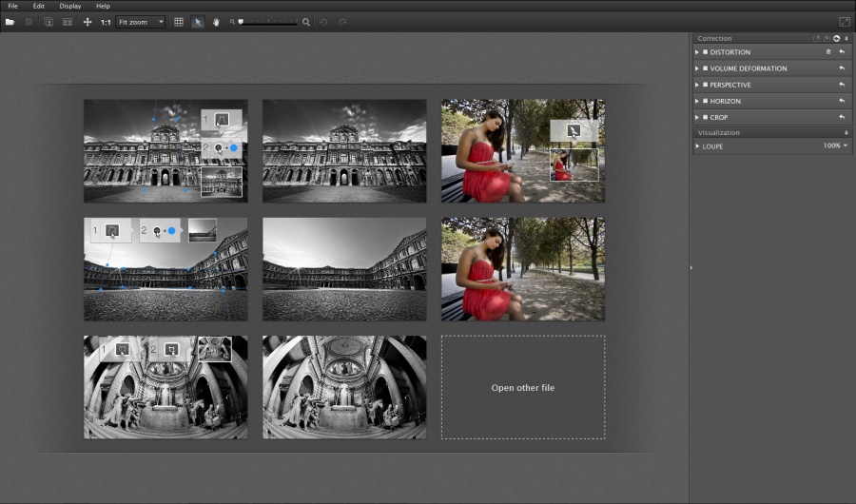
Task: Open a file with the folder icon
Action: [x=10, y=22]
